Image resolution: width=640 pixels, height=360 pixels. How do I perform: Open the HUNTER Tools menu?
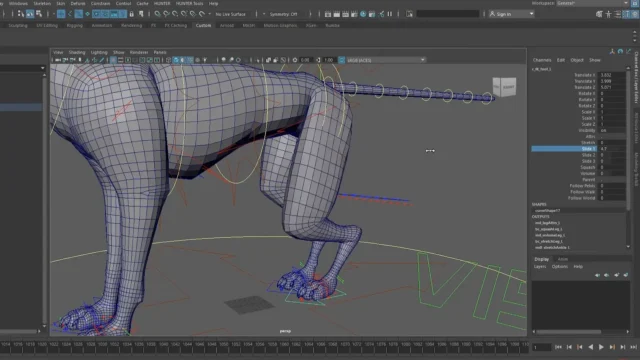(x=189, y=3)
